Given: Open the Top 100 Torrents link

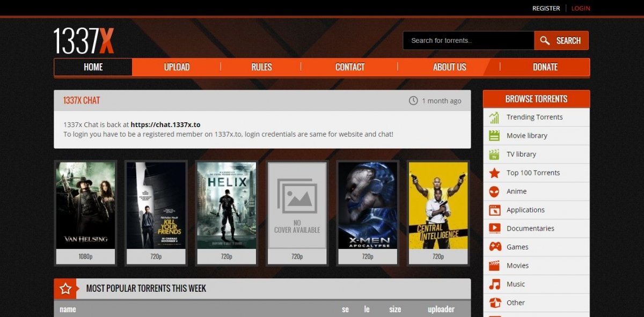Looking at the screenshot, I should click(x=533, y=173).
